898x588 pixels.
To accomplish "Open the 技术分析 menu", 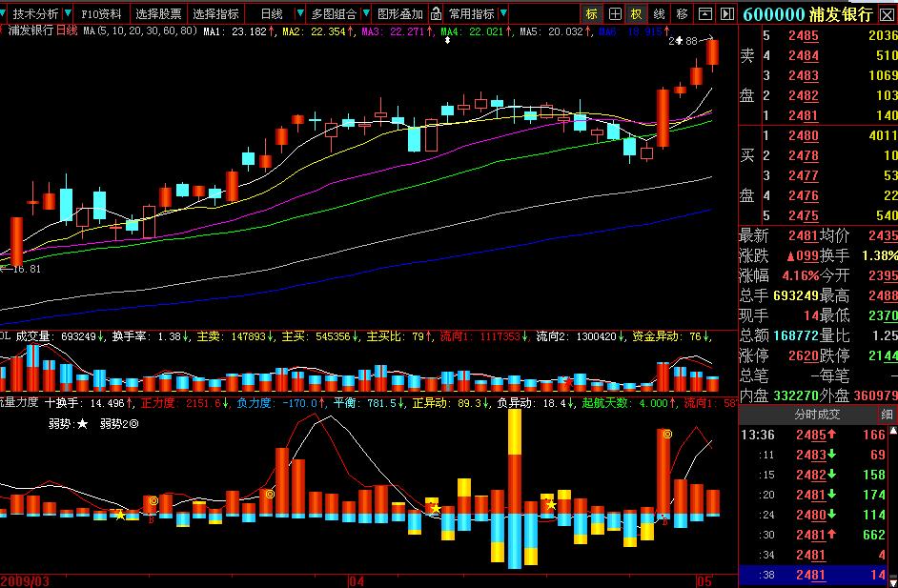I will pyautogui.click(x=35, y=13).
